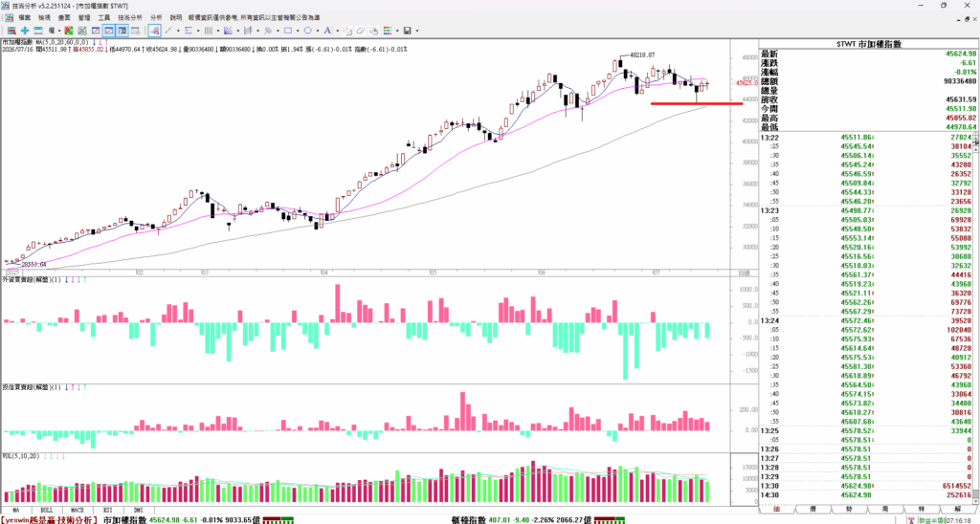The height and width of the screenshot is (524, 980).
Task: Select the diagonal hatch pattern tool
Action: click(x=268, y=30)
